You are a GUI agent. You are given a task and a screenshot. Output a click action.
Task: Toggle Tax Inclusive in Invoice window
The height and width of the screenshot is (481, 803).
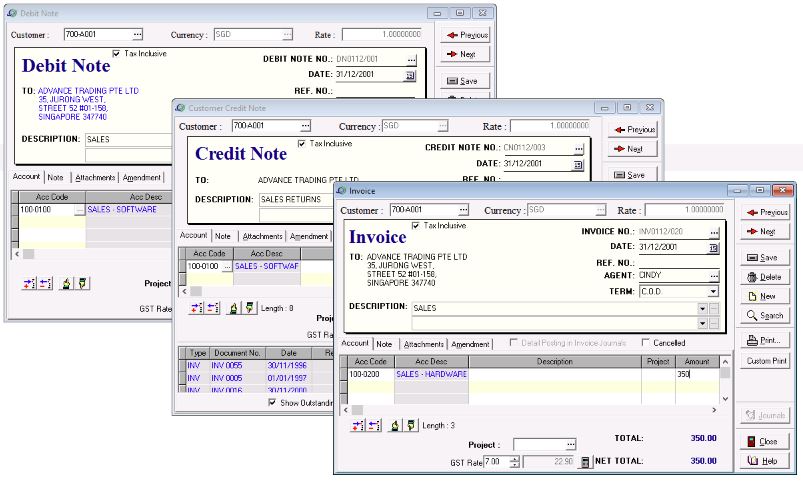click(416, 225)
